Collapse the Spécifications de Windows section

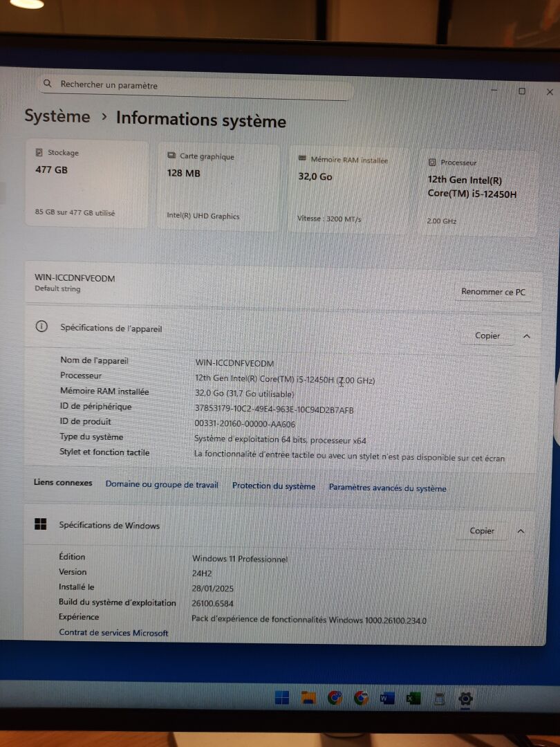click(x=521, y=531)
